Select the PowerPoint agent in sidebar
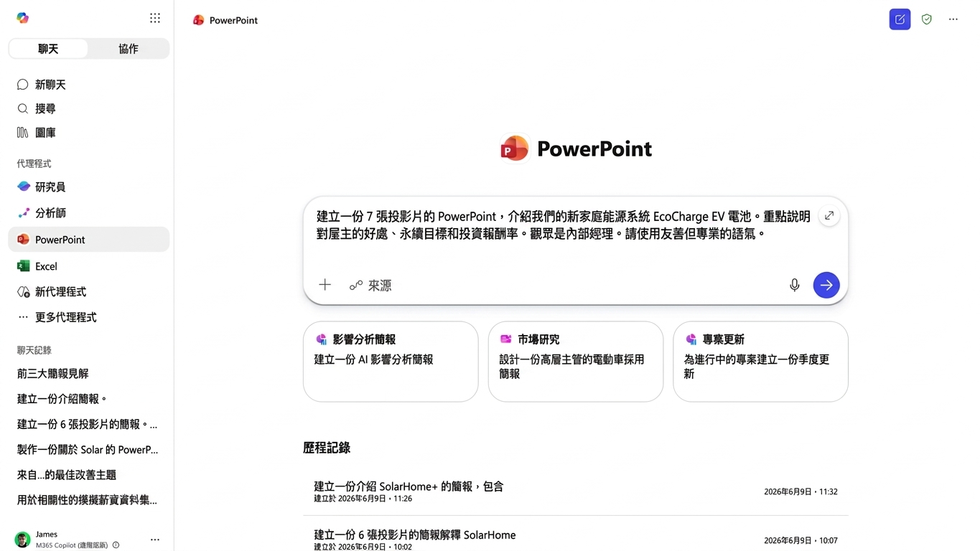Viewport: 980px width, 551px height. coord(89,240)
